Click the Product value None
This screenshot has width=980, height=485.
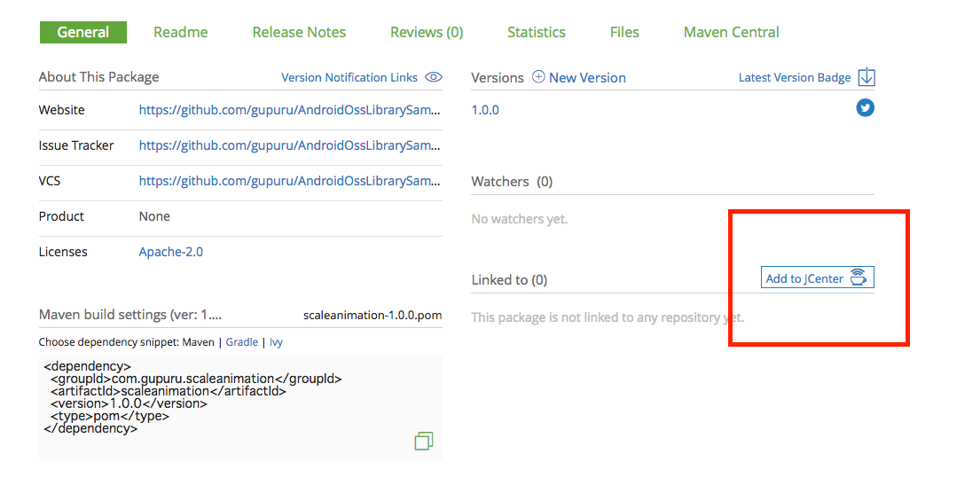pos(154,216)
